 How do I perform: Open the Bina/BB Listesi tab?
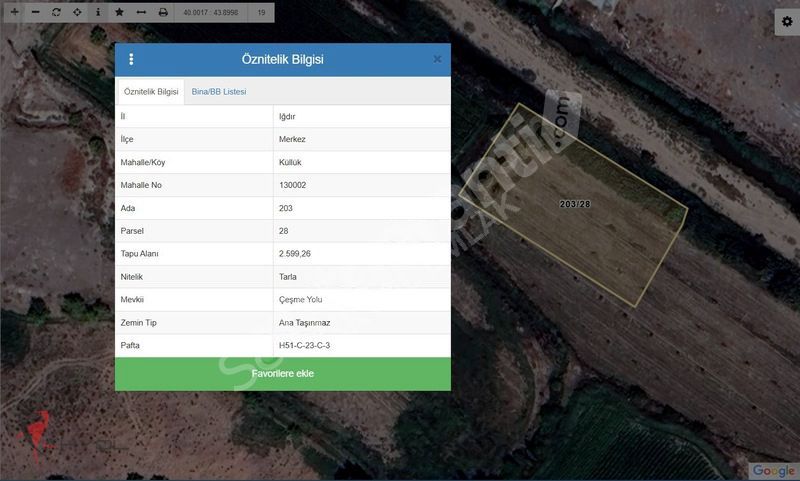[219, 92]
